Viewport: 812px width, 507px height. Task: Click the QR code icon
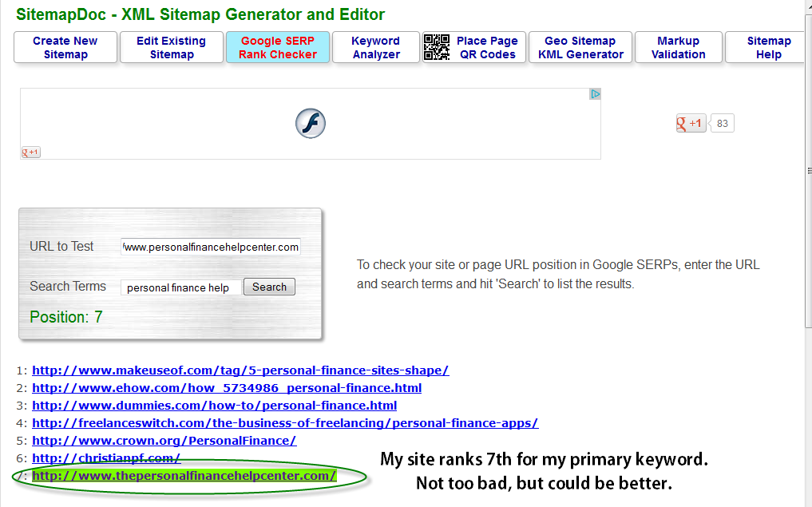click(437, 47)
